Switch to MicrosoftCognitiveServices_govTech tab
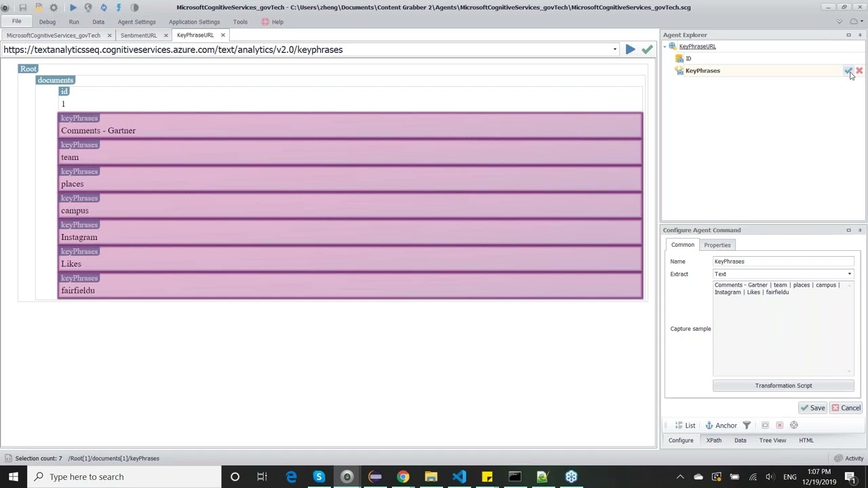This screenshot has height=488, width=868. 54,35
